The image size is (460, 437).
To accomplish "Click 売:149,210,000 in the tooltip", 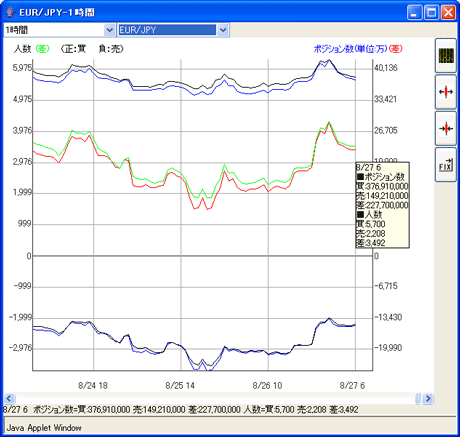I will click(x=382, y=196).
